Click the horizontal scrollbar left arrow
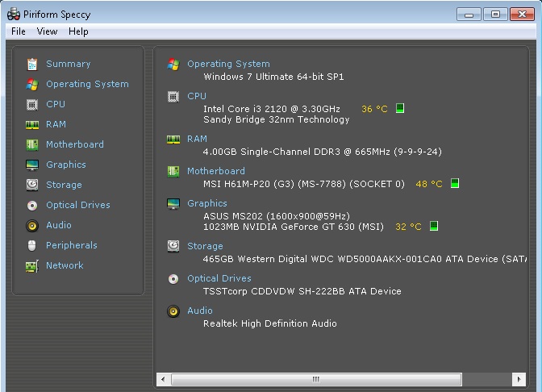542x392 pixels. coord(163,379)
